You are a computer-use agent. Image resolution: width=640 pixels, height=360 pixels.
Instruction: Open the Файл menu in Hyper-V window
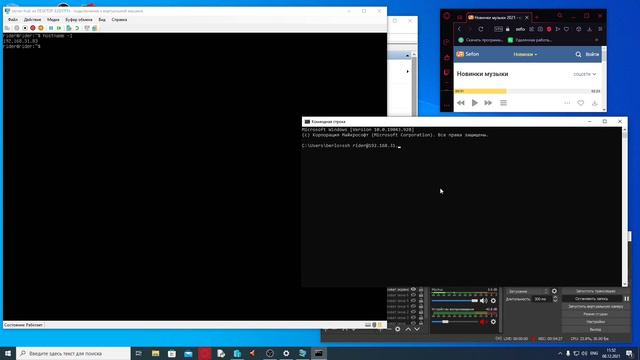13,20
